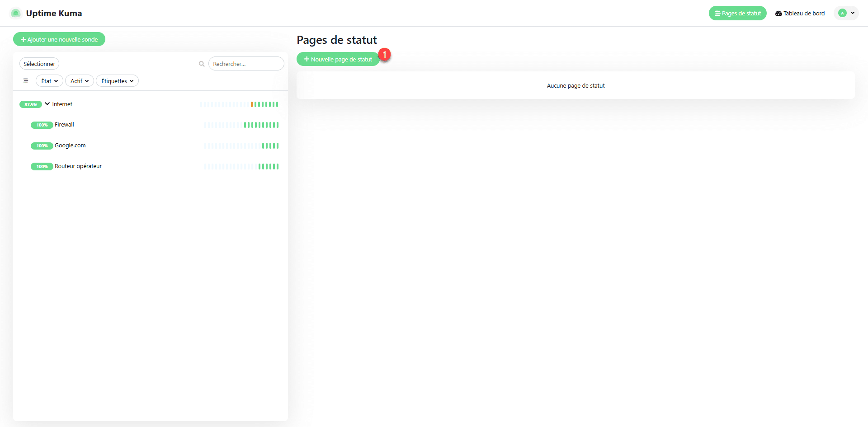Click the Google.com 100% uptime badge
Viewport: 868px width, 427px height.
pyautogui.click(x=42, y=146)
